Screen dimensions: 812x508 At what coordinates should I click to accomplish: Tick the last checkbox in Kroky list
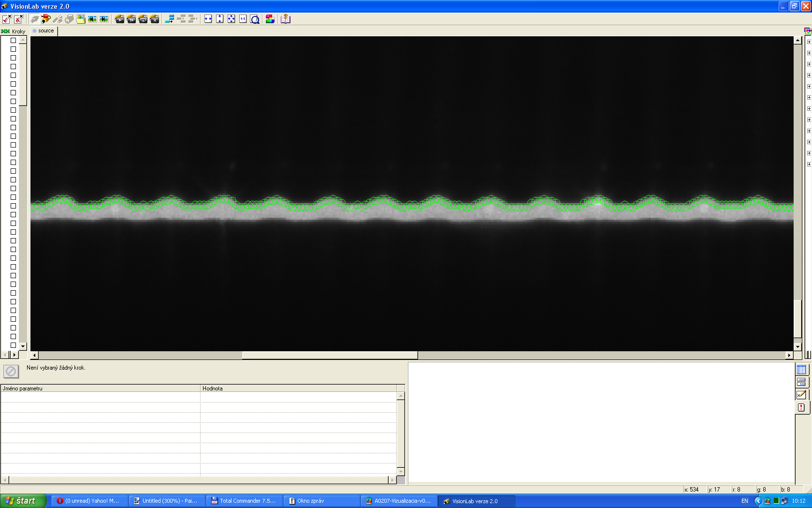coord(14,345)
